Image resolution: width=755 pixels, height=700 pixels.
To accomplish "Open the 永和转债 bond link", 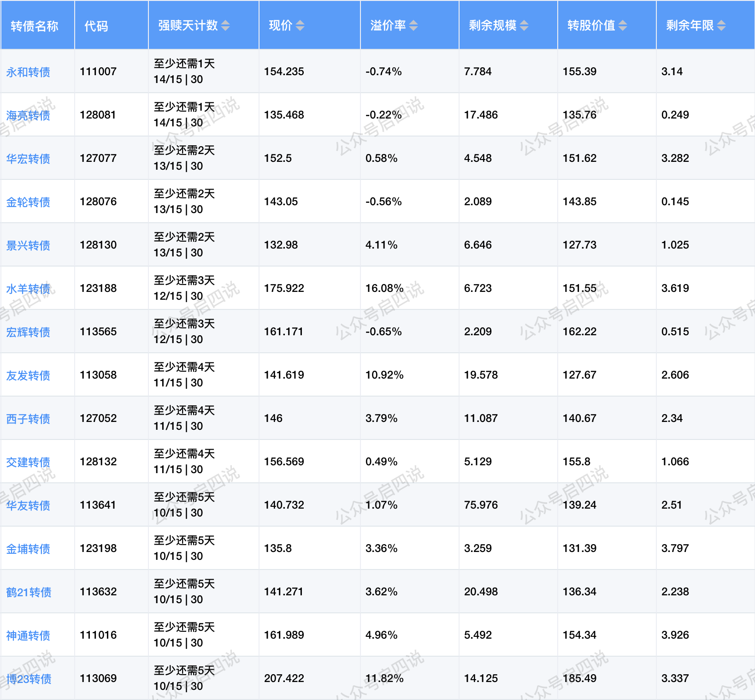I will [28, 72].
